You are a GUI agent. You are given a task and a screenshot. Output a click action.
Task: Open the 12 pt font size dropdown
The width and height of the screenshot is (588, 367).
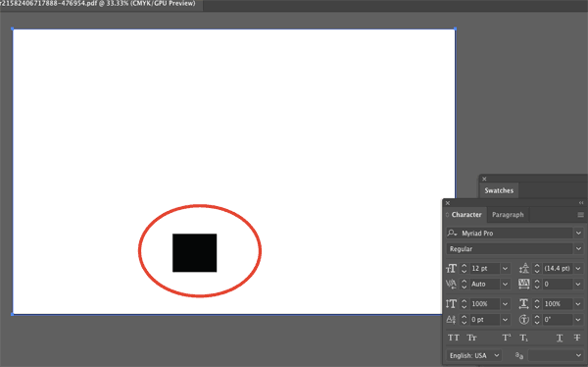[x=505, y=268]
